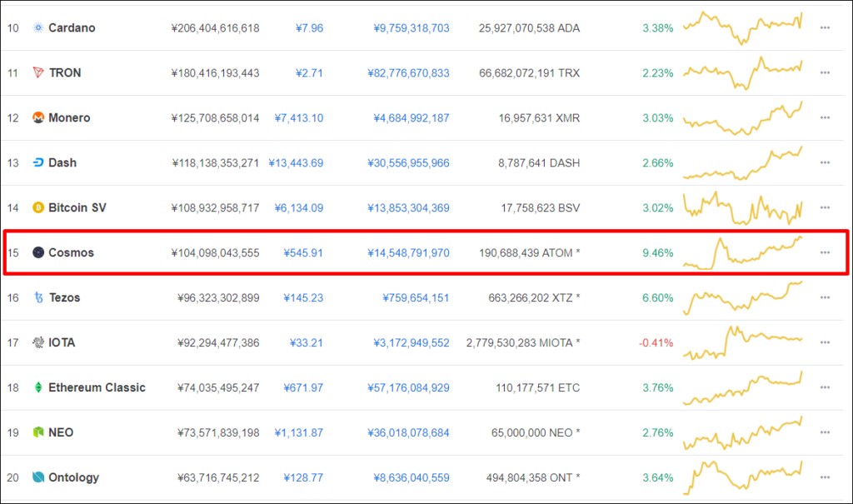Open the Cosmos coin page

pyautogui.click(x=72, y=252)
